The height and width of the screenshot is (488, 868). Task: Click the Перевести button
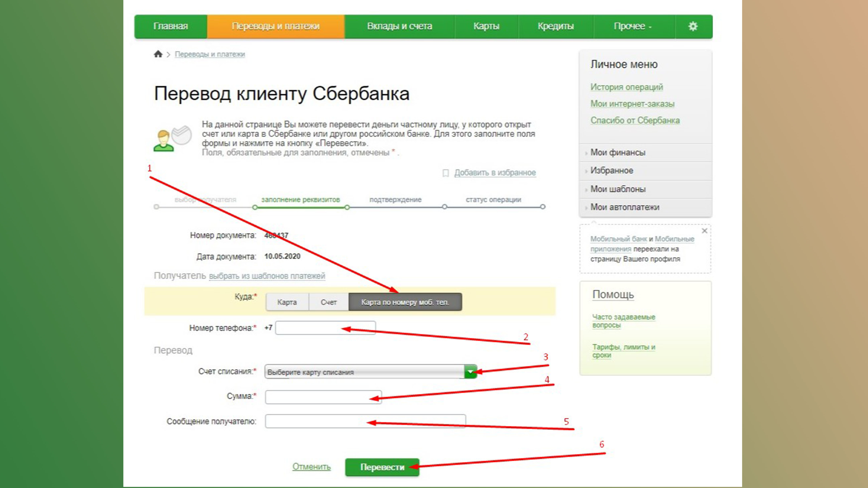(x=382, y=467)
